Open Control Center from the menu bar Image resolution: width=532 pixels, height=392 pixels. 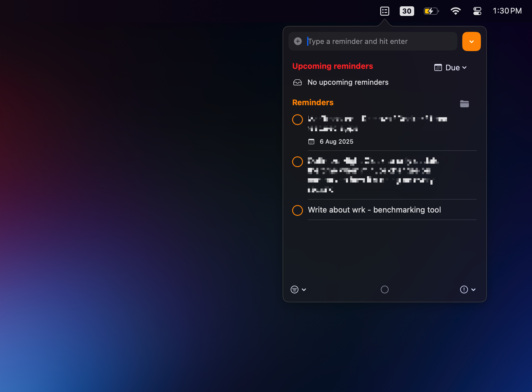[477, 11]
